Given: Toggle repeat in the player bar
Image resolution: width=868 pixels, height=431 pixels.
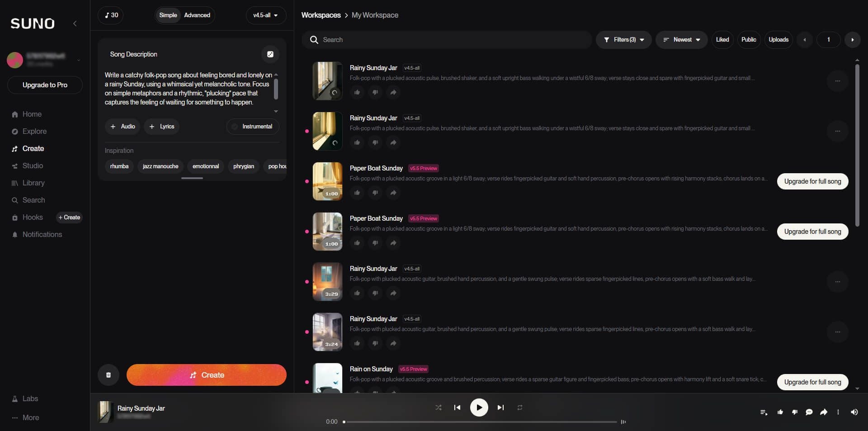Looking at the screenshot, I should (520, 407).
